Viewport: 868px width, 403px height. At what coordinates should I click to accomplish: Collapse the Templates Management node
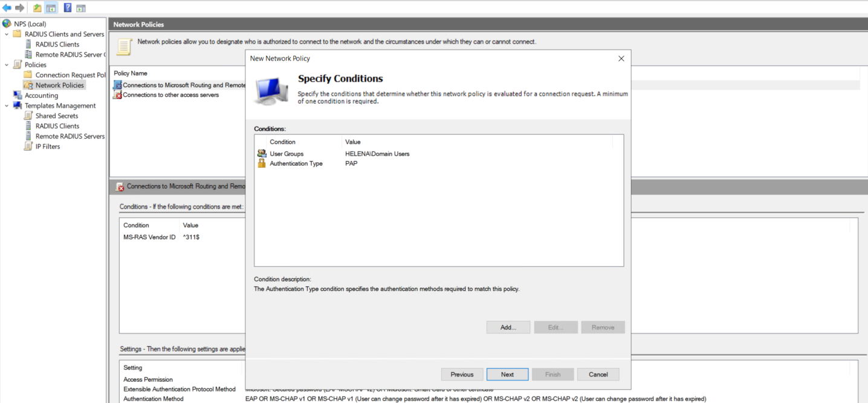tap(7, 106)
